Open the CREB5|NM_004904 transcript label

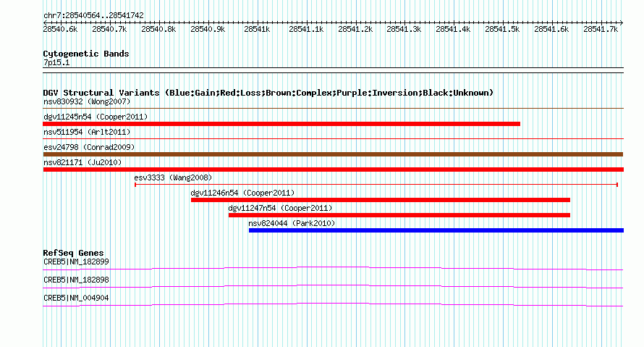pos(77,298)
